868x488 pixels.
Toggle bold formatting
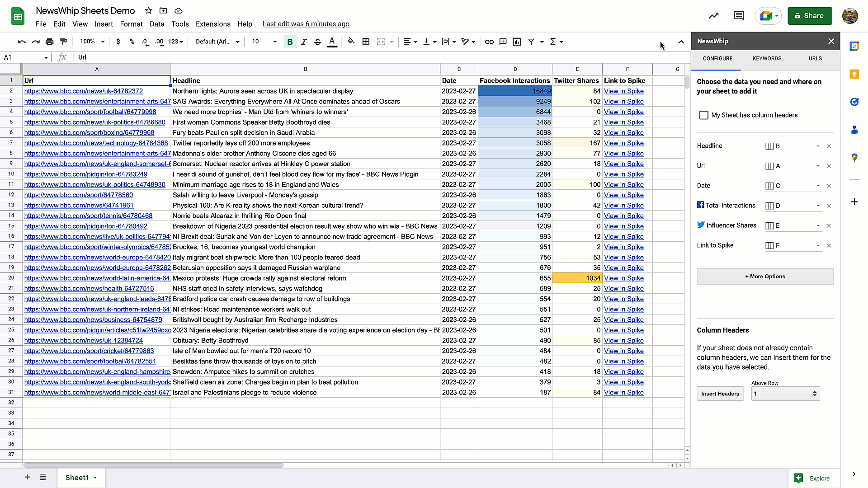290,42
